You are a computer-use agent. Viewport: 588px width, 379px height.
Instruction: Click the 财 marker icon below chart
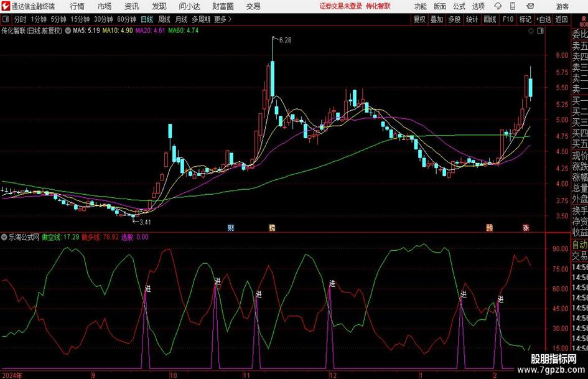231,228
